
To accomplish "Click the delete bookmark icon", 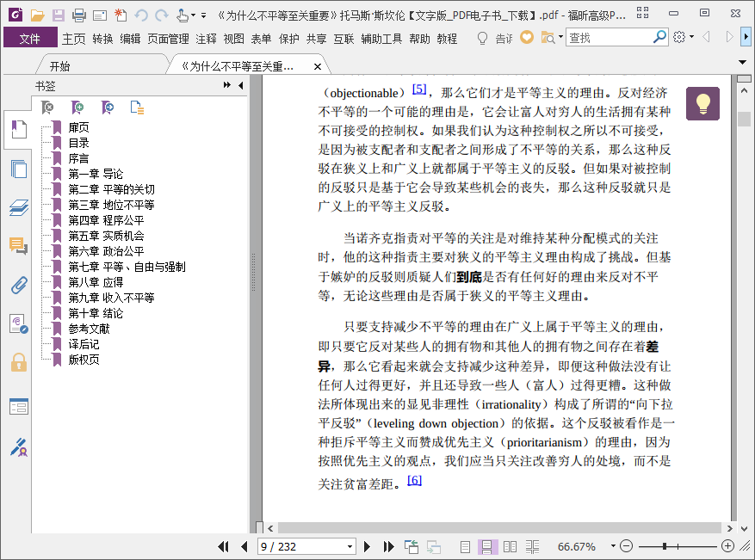I will (x=47, y=108).
